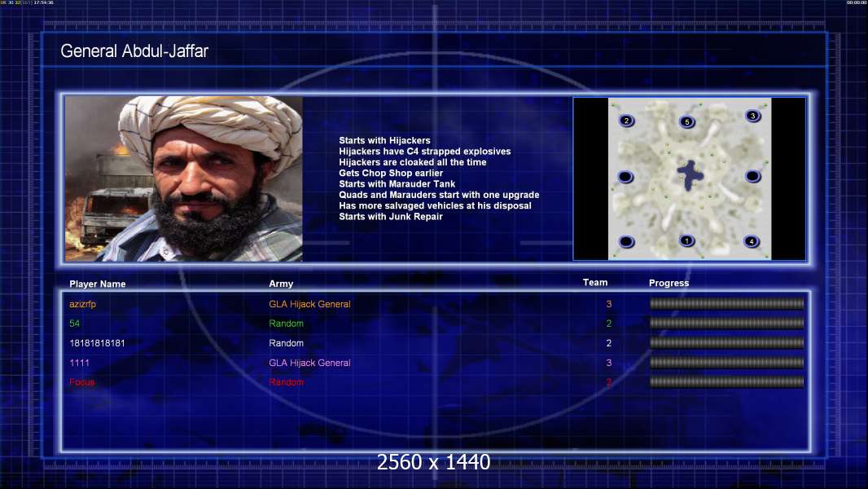Click 'Hijackers are cloaked all the time'
Image resolution: width=868 pixels, height=489 pixels.
pos(412,162)
